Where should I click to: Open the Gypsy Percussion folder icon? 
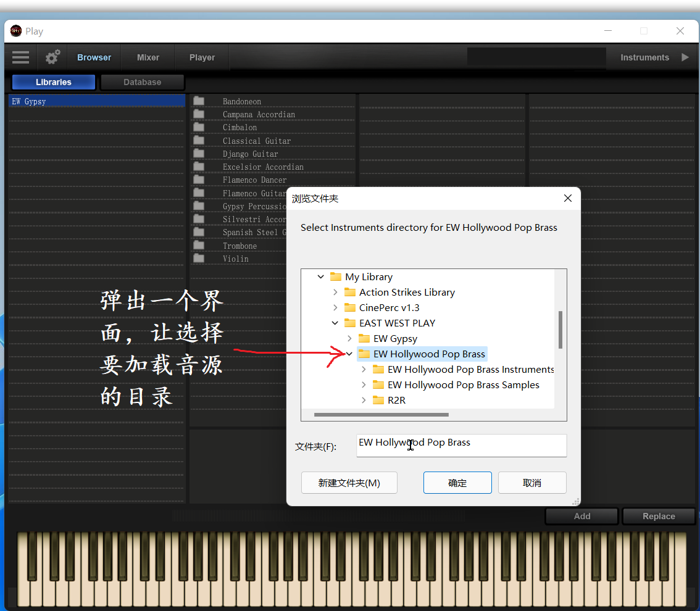click(x=199, y=206)
